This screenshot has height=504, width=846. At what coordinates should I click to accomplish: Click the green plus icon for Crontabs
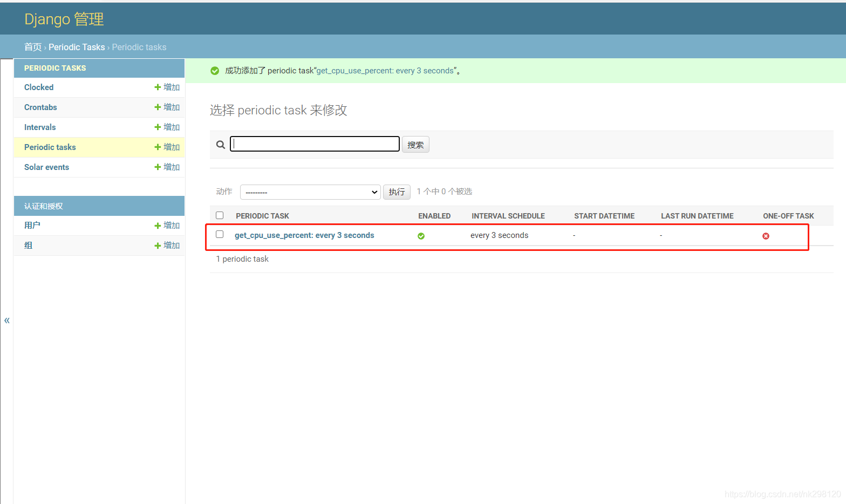158,107
